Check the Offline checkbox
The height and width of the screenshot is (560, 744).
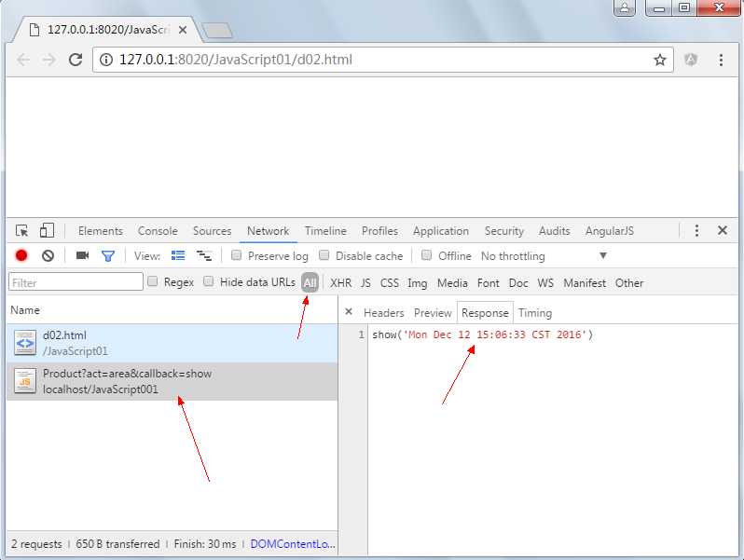[x=427, y=255]
